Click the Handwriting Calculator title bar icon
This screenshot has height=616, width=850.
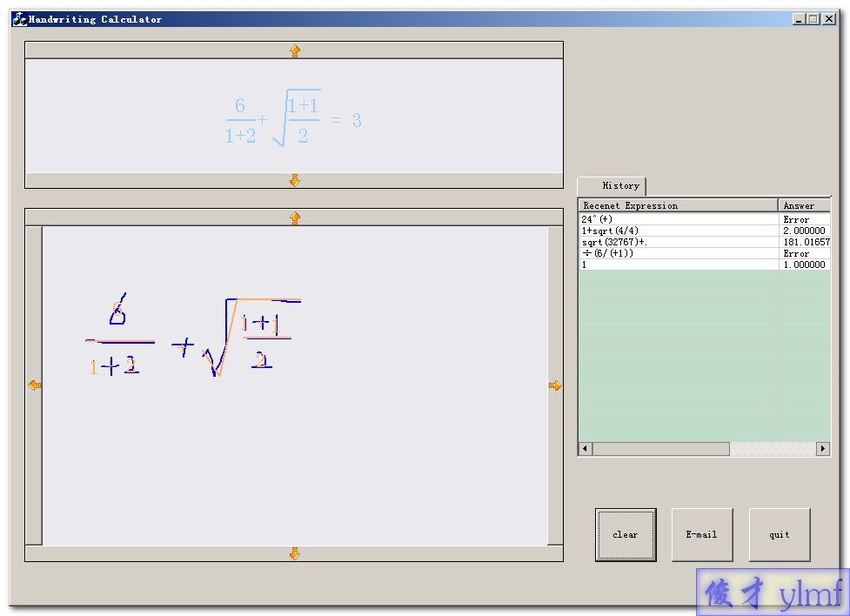point(19,19)
